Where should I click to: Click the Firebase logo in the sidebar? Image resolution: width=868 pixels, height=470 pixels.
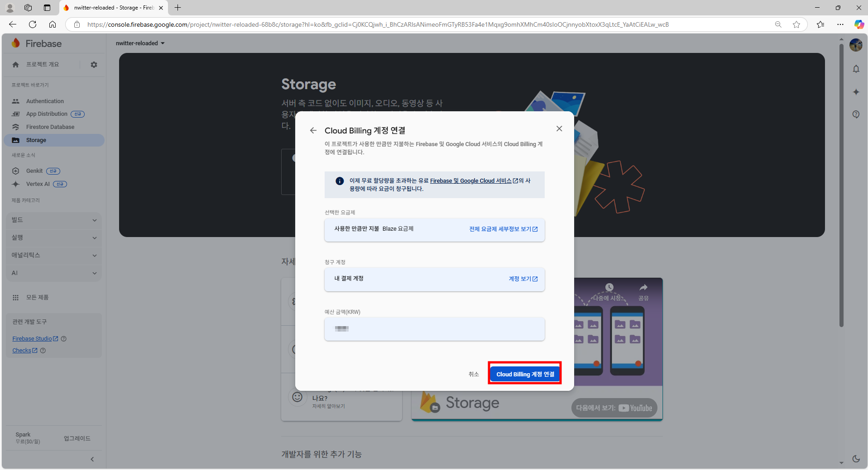(x=37, y=43)
